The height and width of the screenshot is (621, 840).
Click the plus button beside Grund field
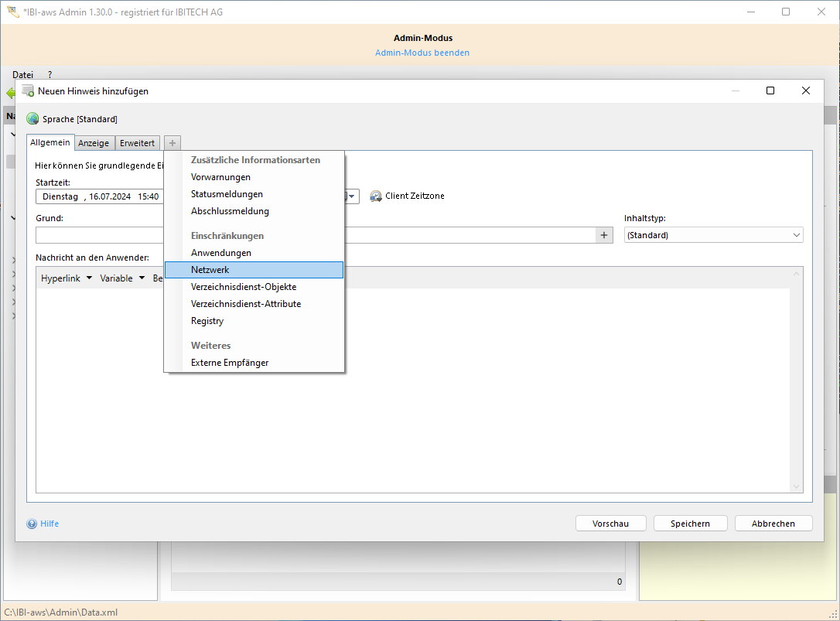[x=604, y=235]
